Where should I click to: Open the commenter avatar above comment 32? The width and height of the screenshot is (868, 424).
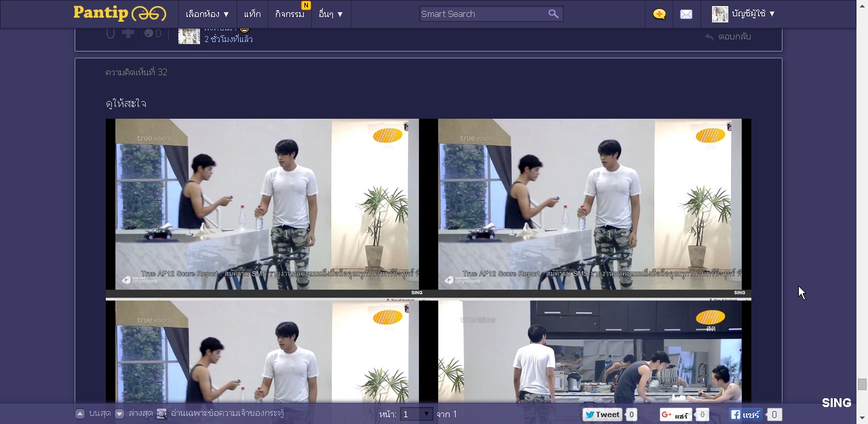point(189,35)
